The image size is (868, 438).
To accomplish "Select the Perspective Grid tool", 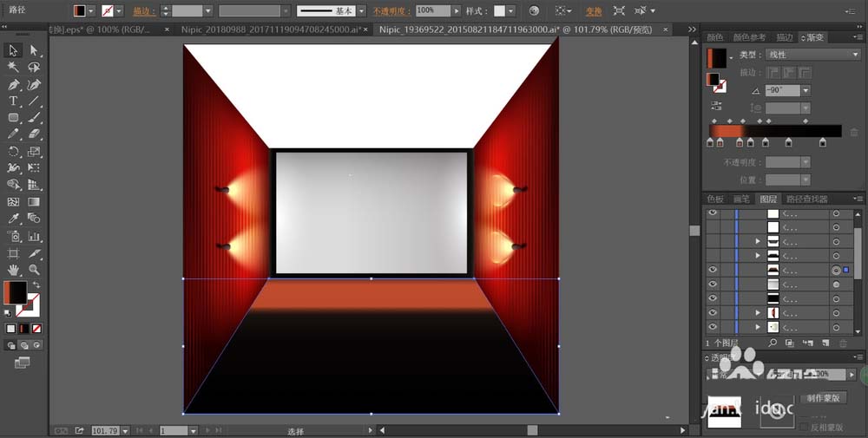I will pos(34,185).
